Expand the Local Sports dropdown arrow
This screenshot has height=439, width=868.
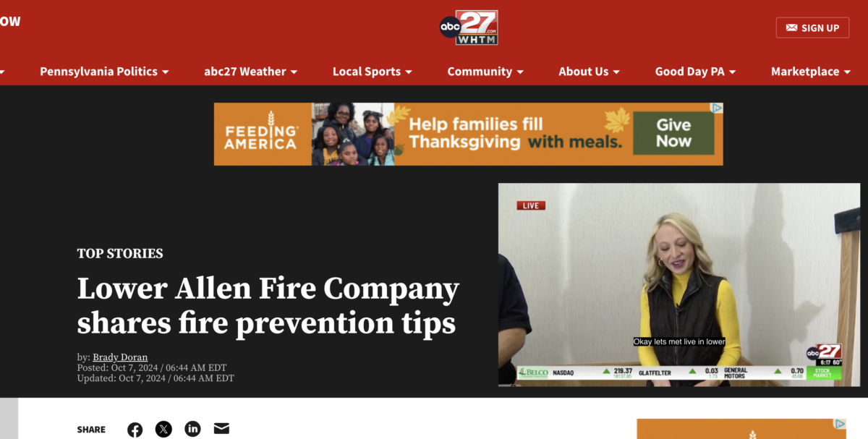tap(409, 72)
